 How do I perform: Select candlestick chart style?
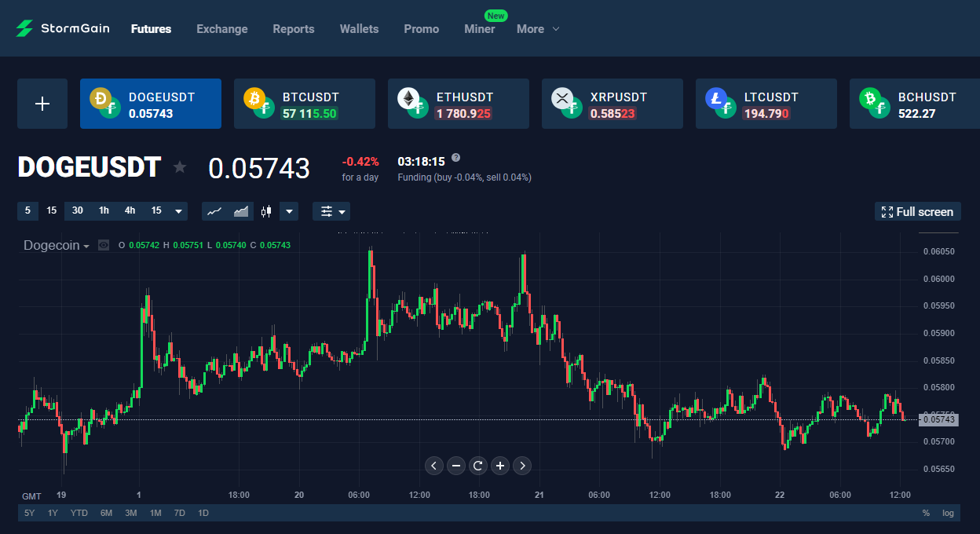[267, 211]
